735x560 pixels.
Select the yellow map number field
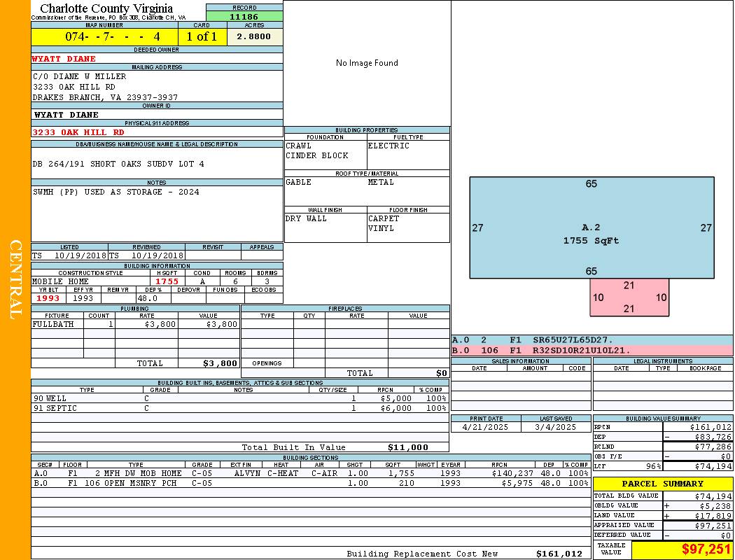click(104, 36)
